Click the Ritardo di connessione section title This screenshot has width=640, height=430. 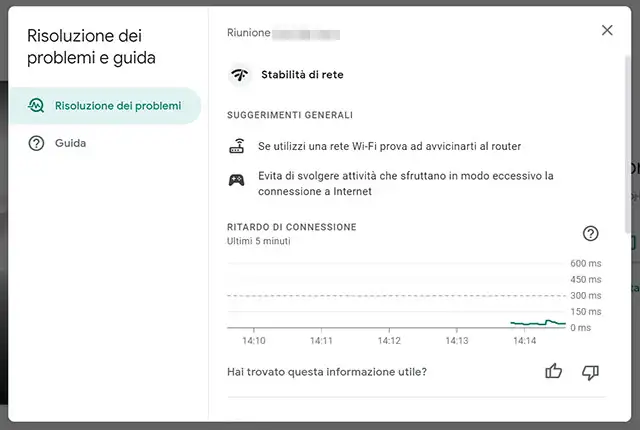[x=291, y=227]
